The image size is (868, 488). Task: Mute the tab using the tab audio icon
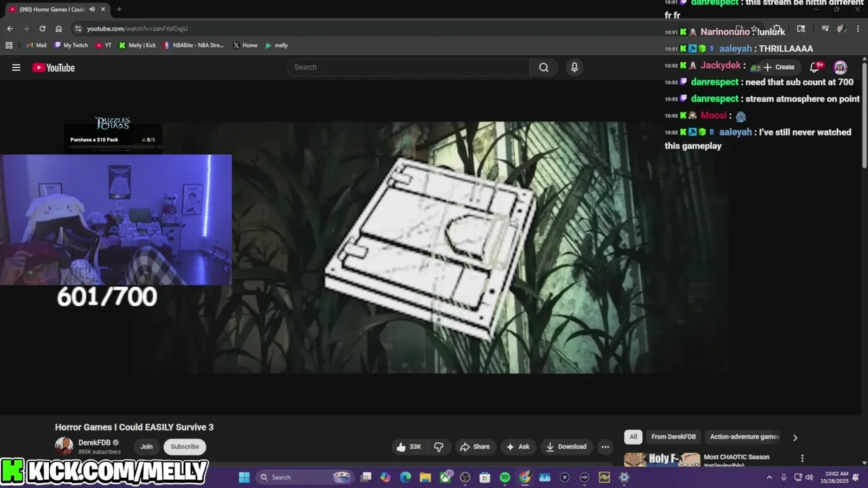92,9
